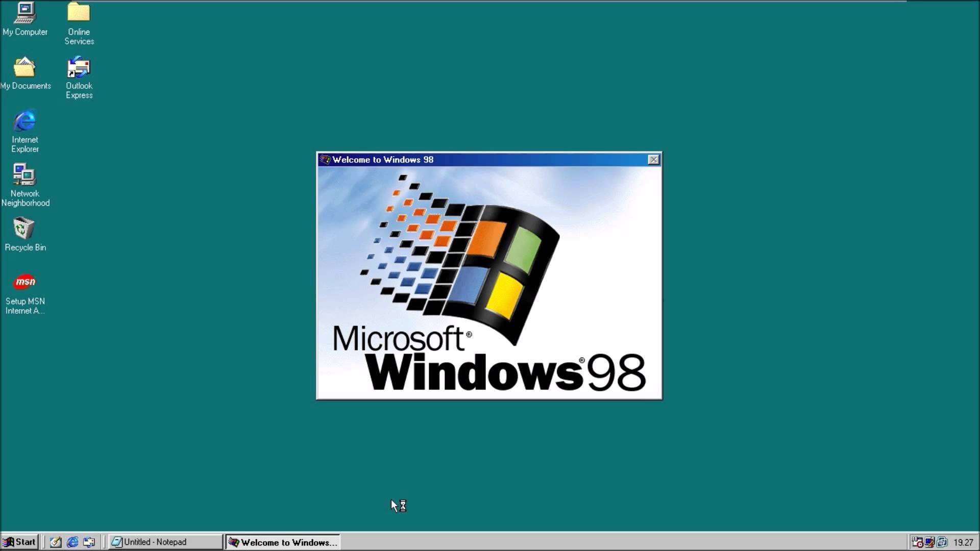The height and width of the screenshot is (551, 980).
Task: Click Internet Explorer taskbar quick launch icon
Action: (x=72, y=542)
